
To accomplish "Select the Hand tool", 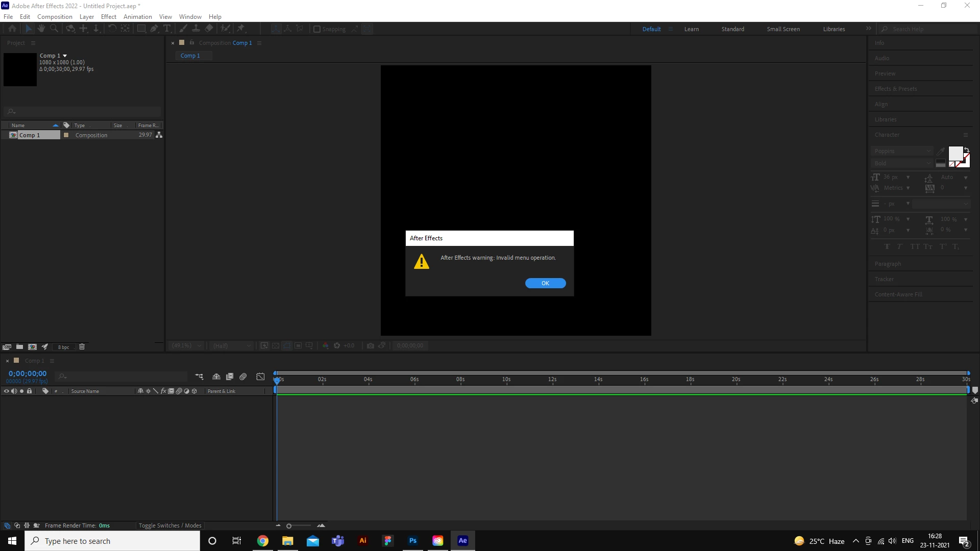I will tap(41, 29).
